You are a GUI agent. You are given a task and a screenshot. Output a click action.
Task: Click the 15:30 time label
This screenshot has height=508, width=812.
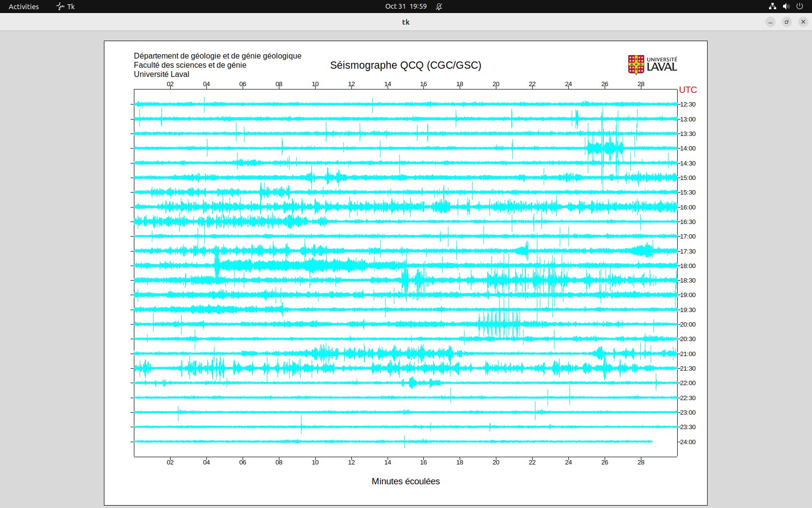click(x=688, y=193)
